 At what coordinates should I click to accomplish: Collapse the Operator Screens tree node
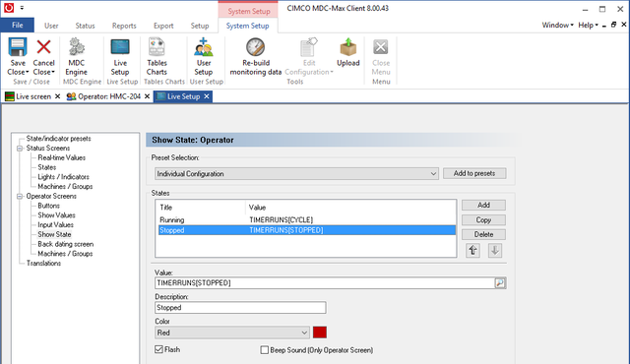tap(20, 196)
